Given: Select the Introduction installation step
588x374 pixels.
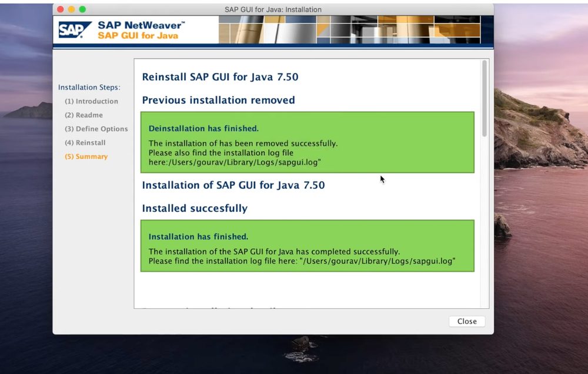Looking at the screenshot, I should pyautogui.click(x=91, y=101).
